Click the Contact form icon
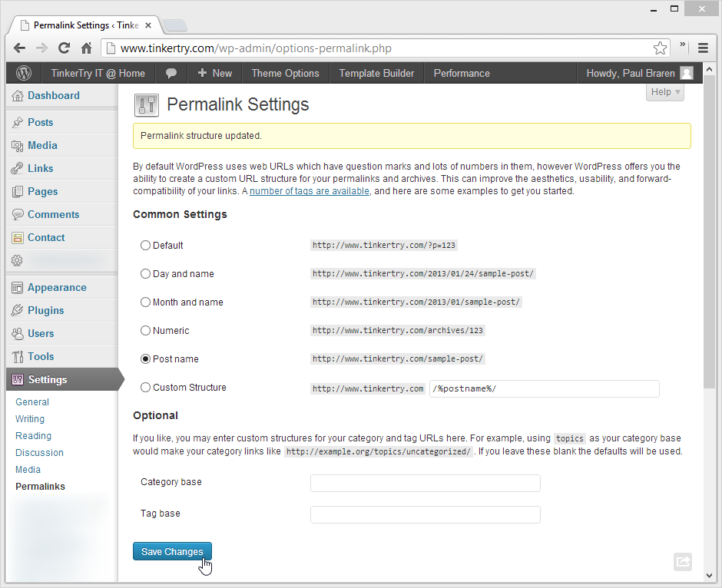 click(18, 237)
